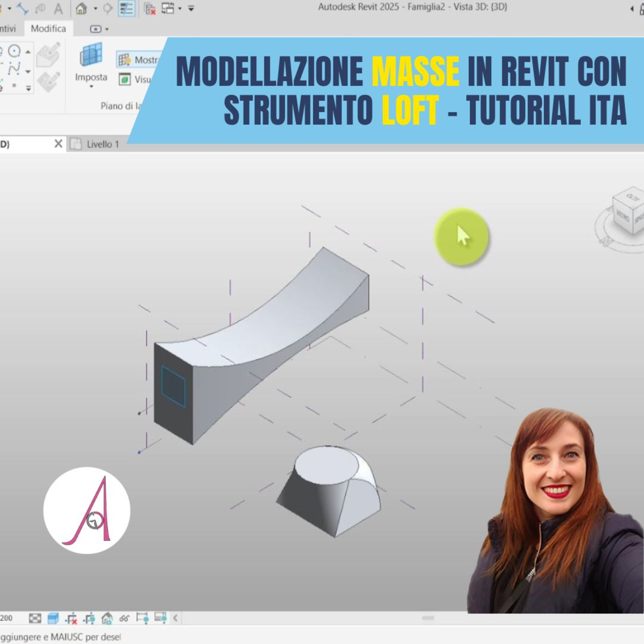This screenshot has height=644, width=644.
Task: Click the grayed Tag by Category icon
Action: pos(40,9)
